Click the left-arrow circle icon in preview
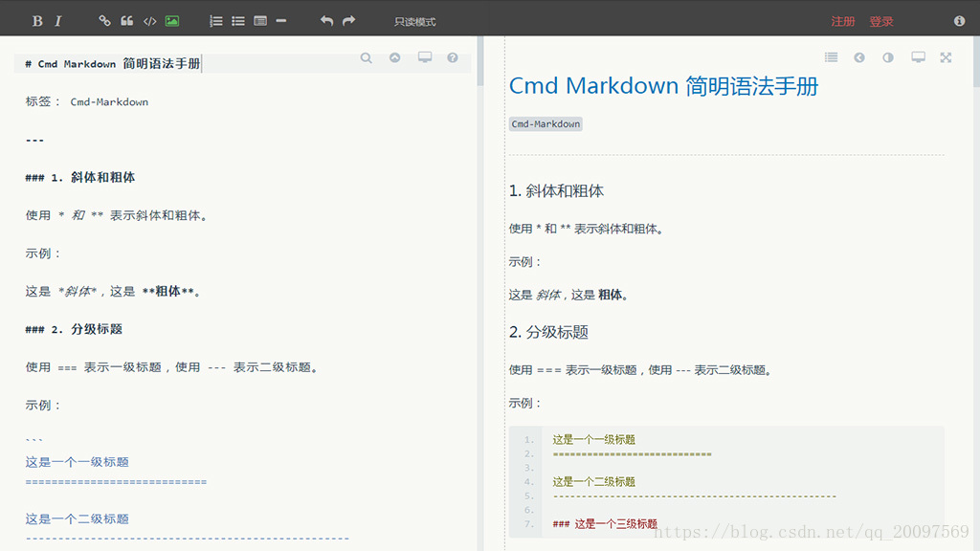 click(859, 57)
